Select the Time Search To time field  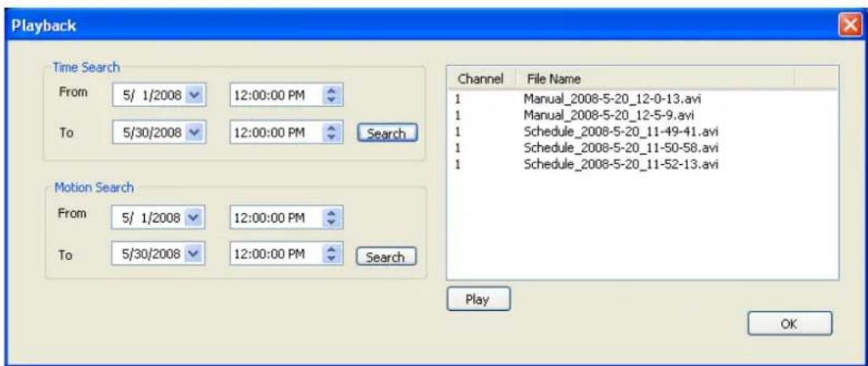pos(286,132)
